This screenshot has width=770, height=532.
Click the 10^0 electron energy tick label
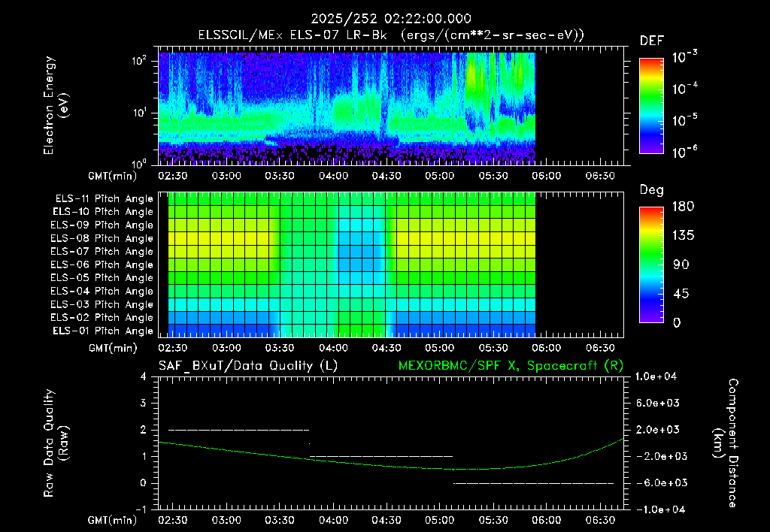pyautogui.click(x=139, y=163)
